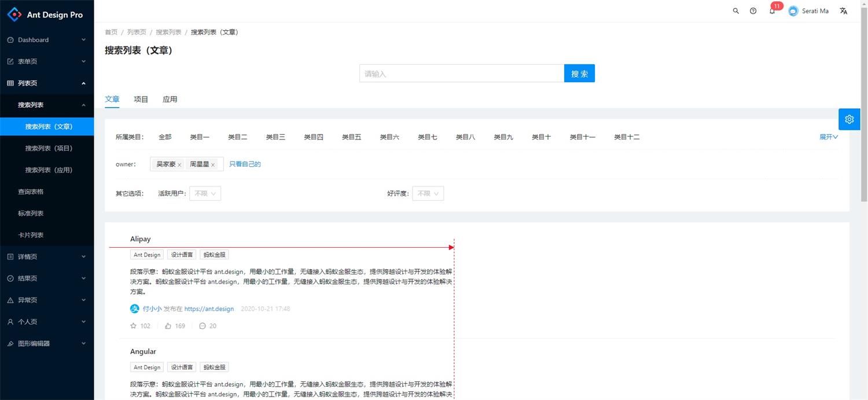Viewport: 868px width, 400px height.
Task: Open the Alipay article title
Action: coord(141,239)
